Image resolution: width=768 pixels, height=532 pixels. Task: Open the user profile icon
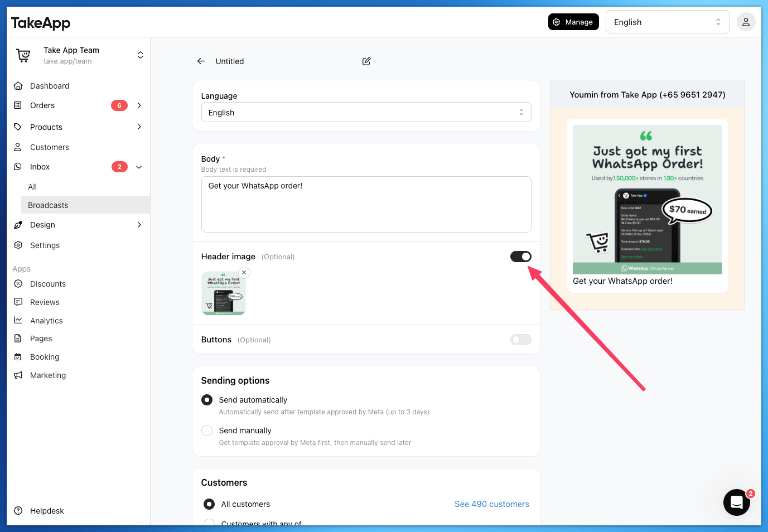click(x=746, y=22)
